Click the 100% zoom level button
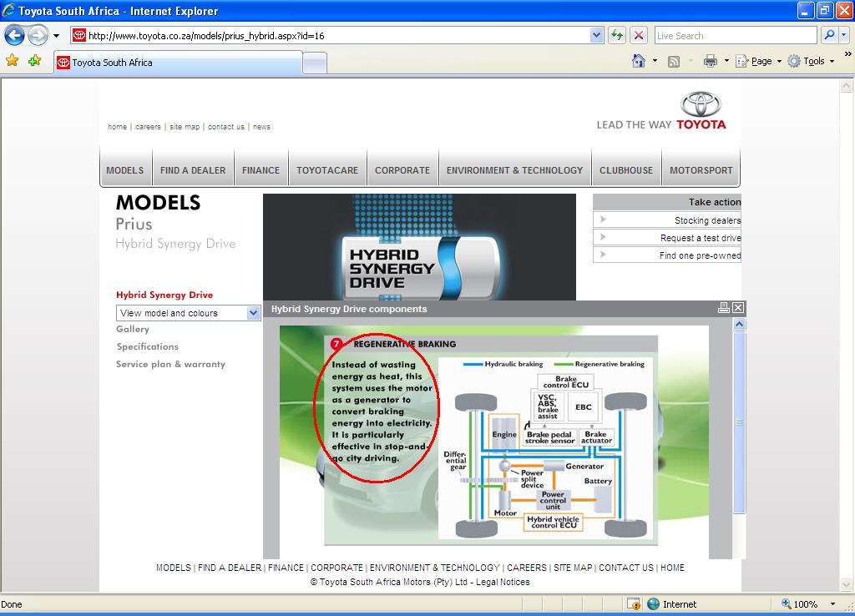855x616 pixels. 799,604
